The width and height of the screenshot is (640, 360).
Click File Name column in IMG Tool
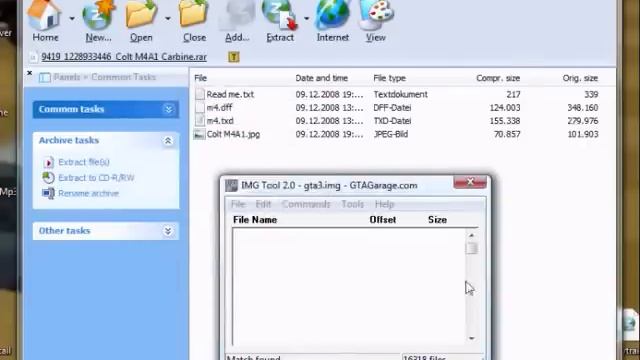click(x=255, y=220)
